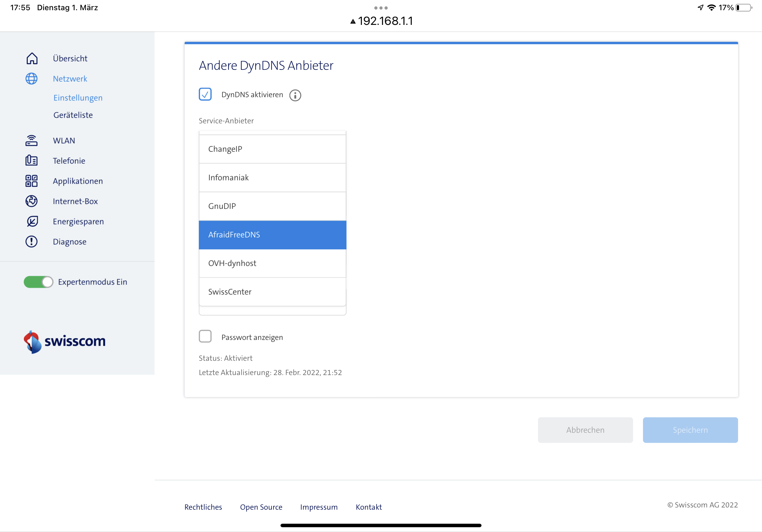This screenshot has width=762, height=532.
Task: Click the Applikationen grid icon
Action: click(32, 181)
